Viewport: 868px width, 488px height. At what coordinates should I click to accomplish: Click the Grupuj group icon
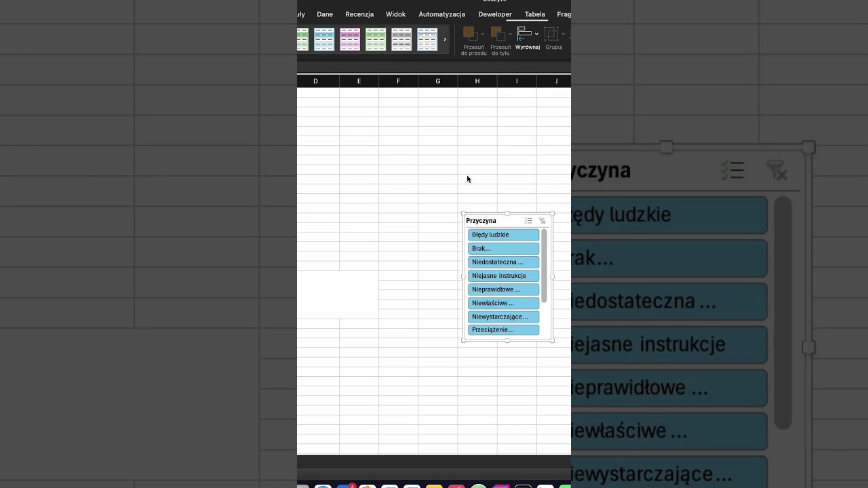tap(551, 33)
